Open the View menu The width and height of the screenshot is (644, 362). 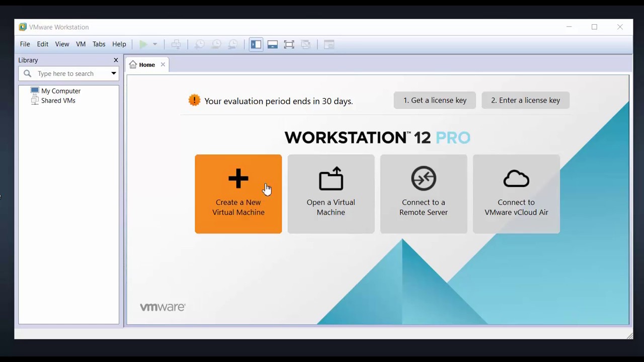pyautogui.click(x=62, y=44)
